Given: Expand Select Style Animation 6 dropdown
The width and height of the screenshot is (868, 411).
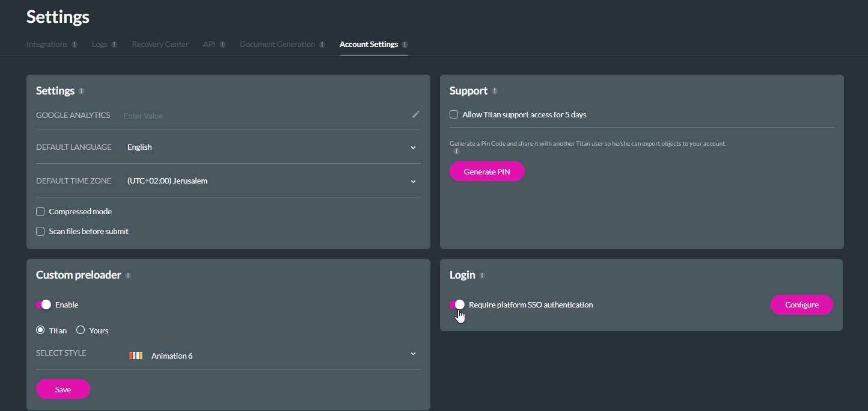Looking at the screenshot, I should [x=413, y=354].
